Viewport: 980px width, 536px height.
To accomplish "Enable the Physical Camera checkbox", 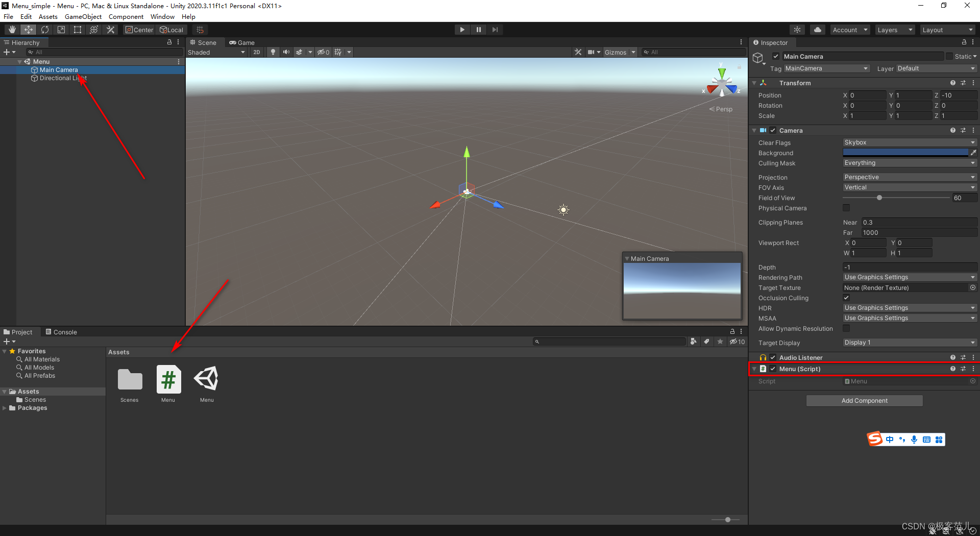I will [846, 208].
